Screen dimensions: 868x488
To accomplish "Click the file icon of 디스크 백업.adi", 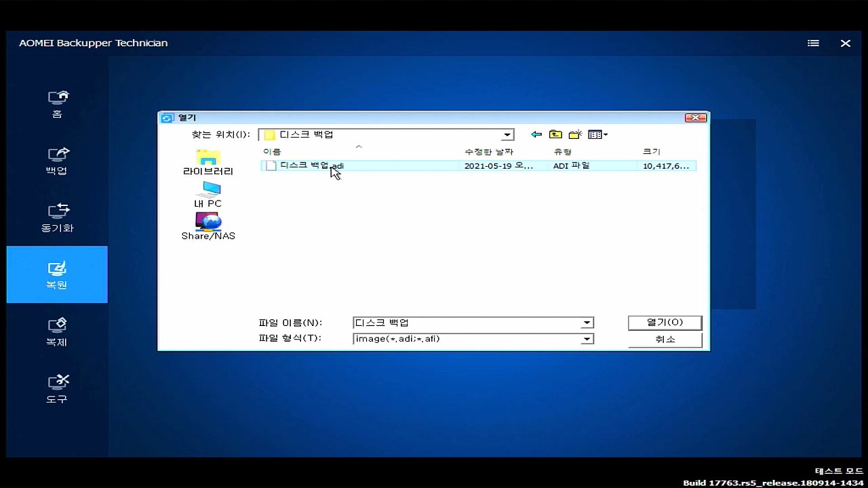I will [x=271, y=165].
